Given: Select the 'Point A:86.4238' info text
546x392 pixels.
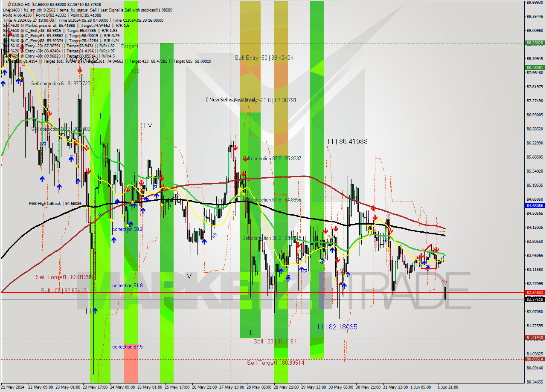Looking at the screenshot, I should pyautogui.click(x=17, y=15).
